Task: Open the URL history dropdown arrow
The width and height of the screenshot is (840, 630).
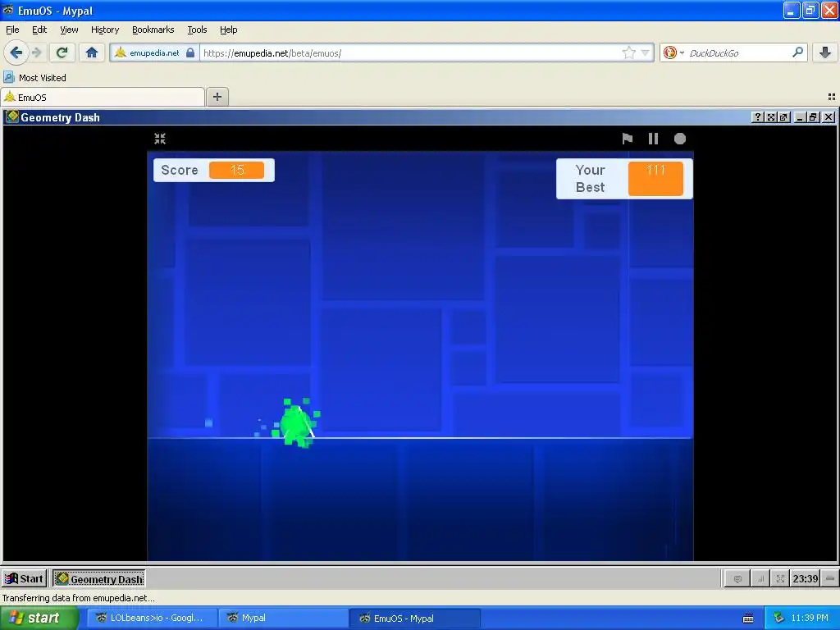Action: coord(646,52)
